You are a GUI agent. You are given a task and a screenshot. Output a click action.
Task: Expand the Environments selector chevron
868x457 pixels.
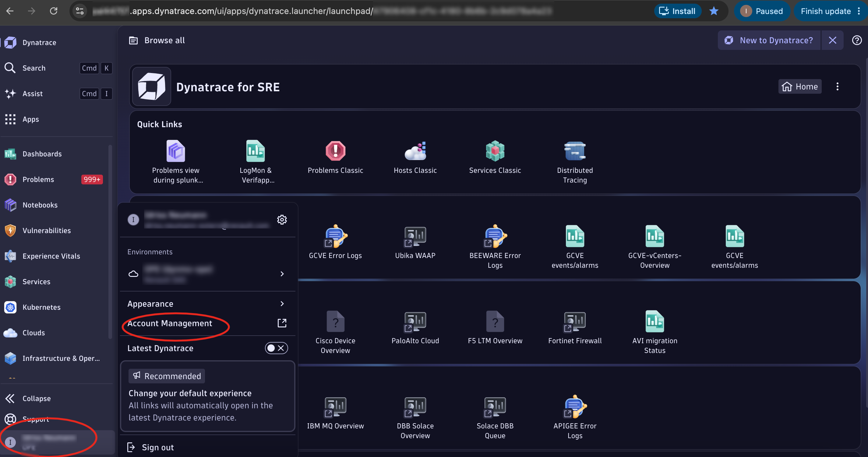click(x=282, y=274)
